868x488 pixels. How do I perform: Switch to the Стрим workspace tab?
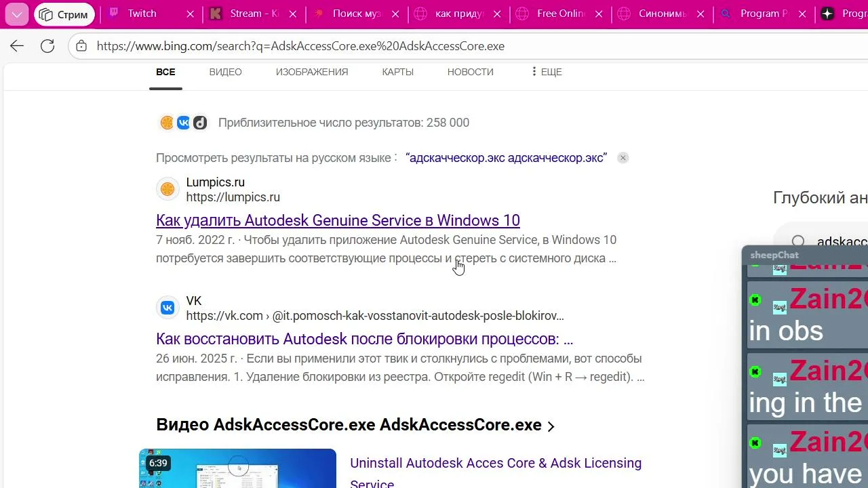pos(64,14)
